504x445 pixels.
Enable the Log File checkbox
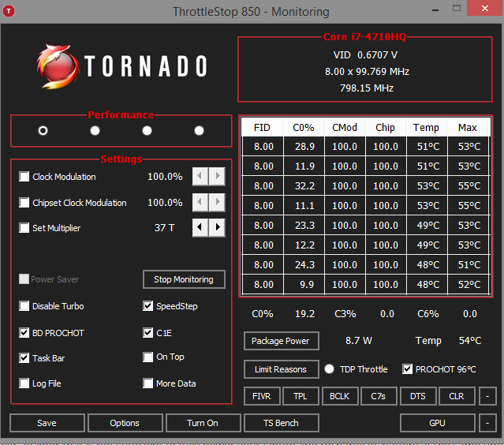(x=24, y=383)
